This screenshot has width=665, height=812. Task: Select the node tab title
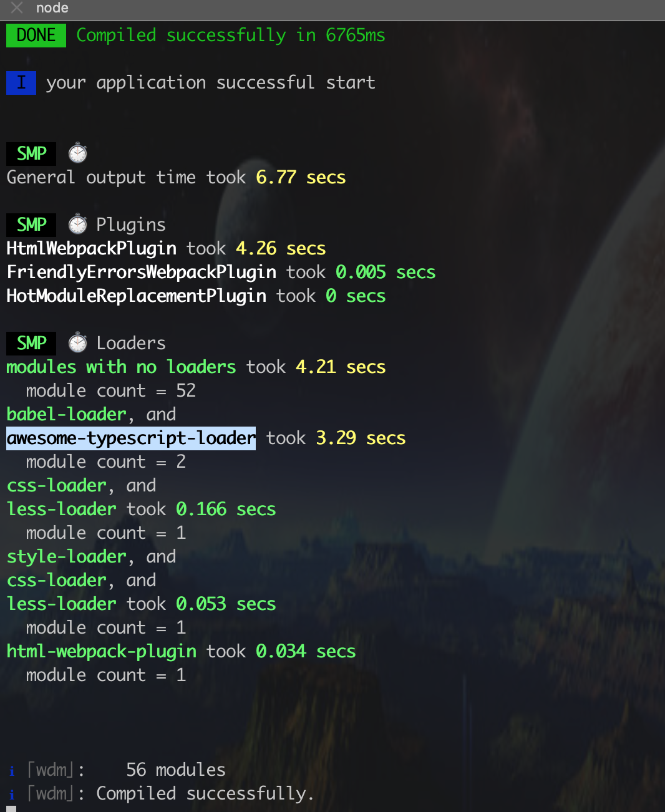pos(52,8)
